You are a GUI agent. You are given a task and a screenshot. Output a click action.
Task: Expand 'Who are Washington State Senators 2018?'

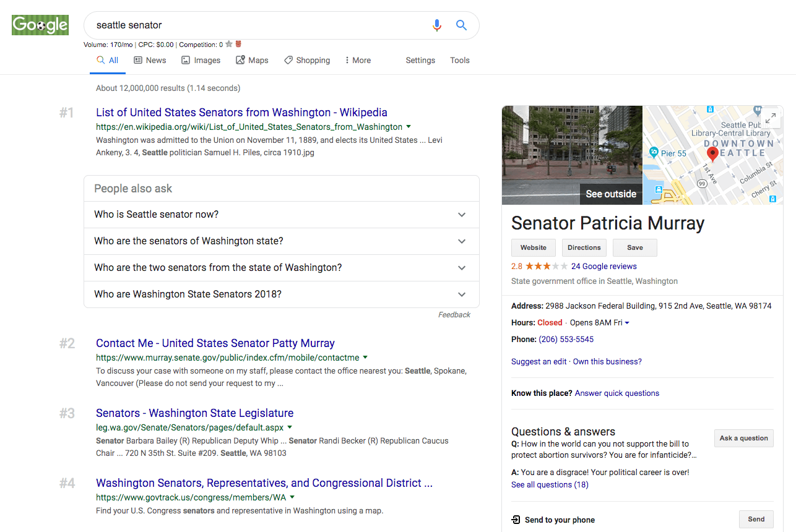click(461, 294)
